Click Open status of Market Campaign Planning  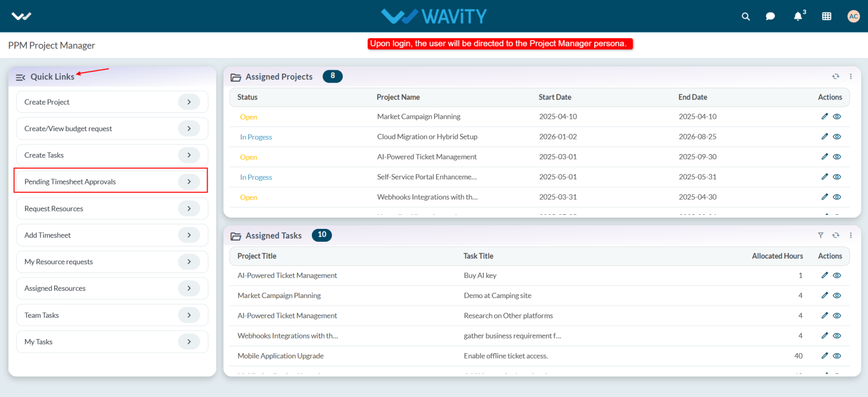pos(248,117)
